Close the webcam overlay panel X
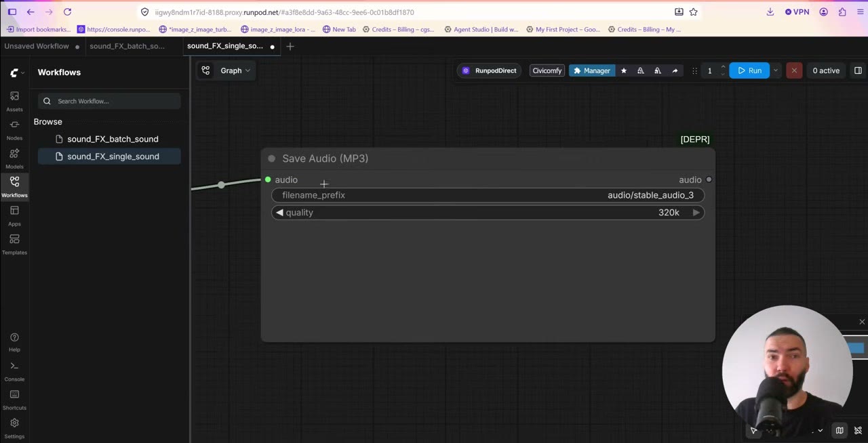The height and width of the screenshot is (443, 868). pos(862,322)
